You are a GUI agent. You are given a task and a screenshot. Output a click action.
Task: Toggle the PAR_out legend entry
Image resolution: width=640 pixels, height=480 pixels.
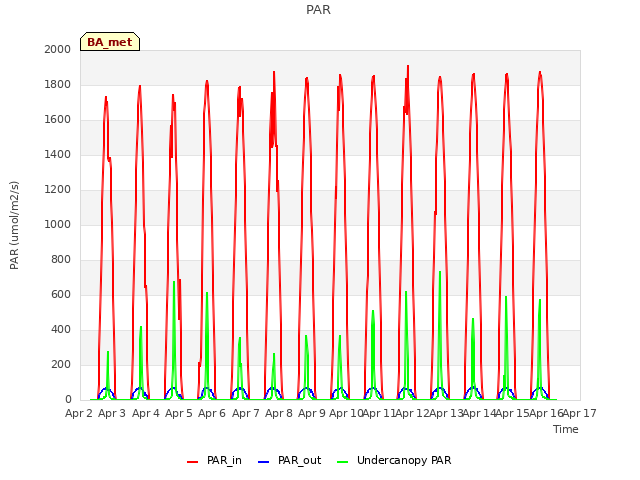click(290, 460)
